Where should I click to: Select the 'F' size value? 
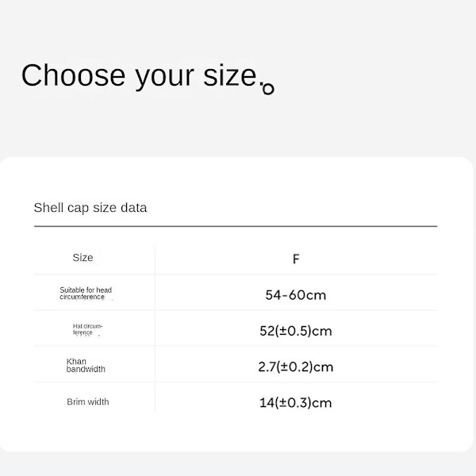(296, 259)
